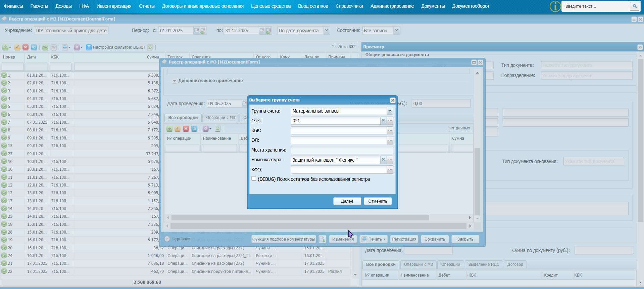Click the Закрыть button in document form
Screen dimensions: 644x289
click(465, 239)
